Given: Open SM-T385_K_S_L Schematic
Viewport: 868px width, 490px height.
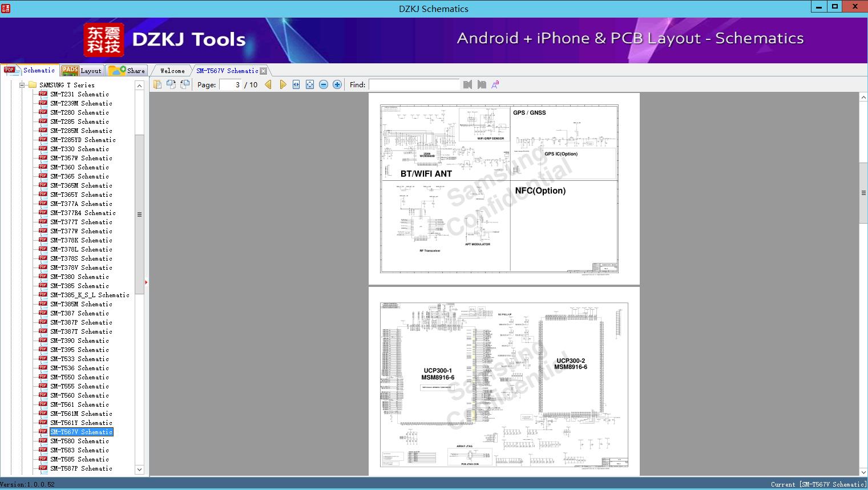Looking at the screenshot, I should tap(90, 295).
